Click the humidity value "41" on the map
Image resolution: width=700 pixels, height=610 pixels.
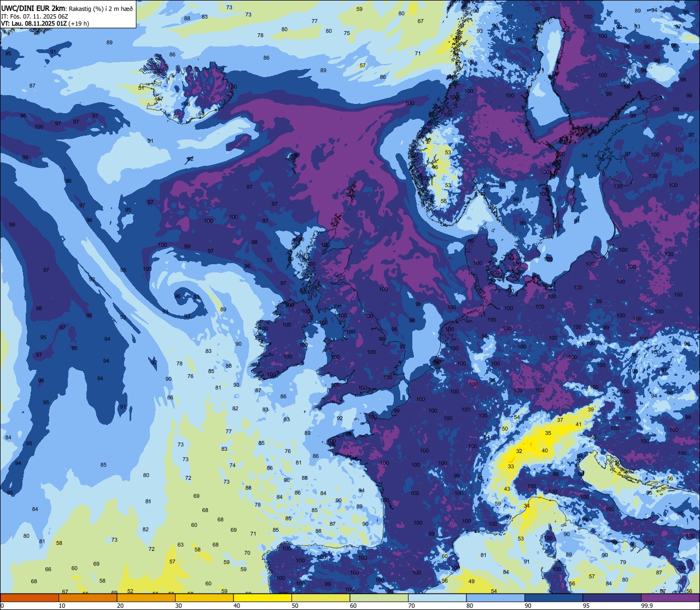click(579, 425)
